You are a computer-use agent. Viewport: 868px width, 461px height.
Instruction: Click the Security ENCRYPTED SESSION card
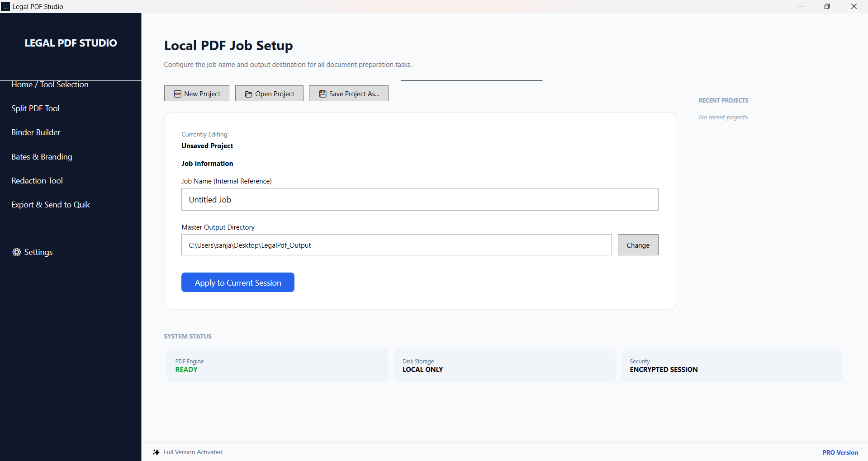(731, 365)
